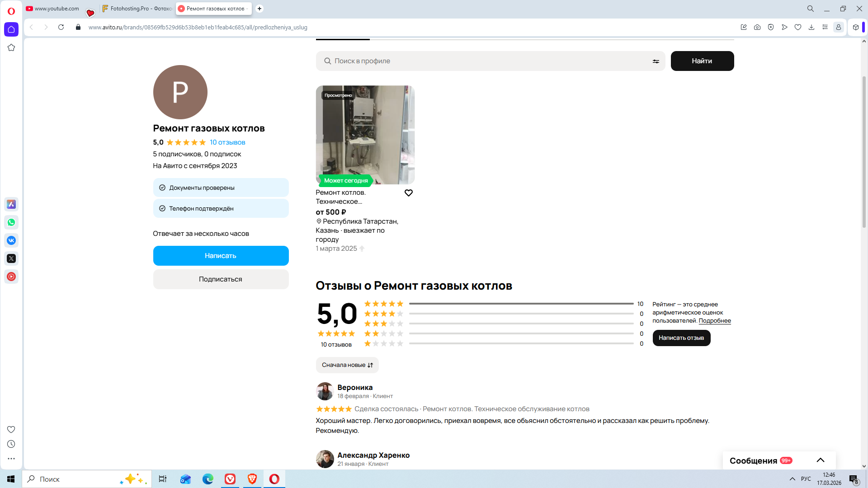Screen dimensions: 868x488
Task: Filter reviews by five-star rating row
Action: (x=383, y=304)
